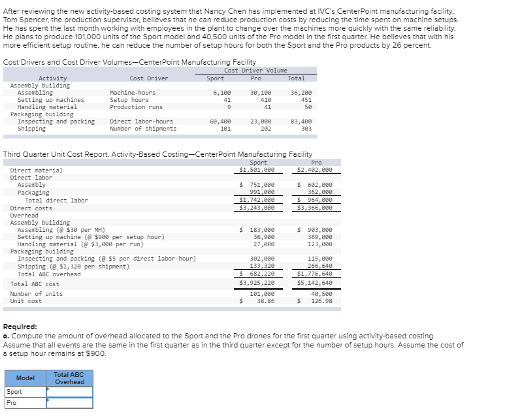Click Sport direct costs $3,243,000
The width and height of the screenshot is (505, 420).
pyautogui.click(x=257, y=208)
